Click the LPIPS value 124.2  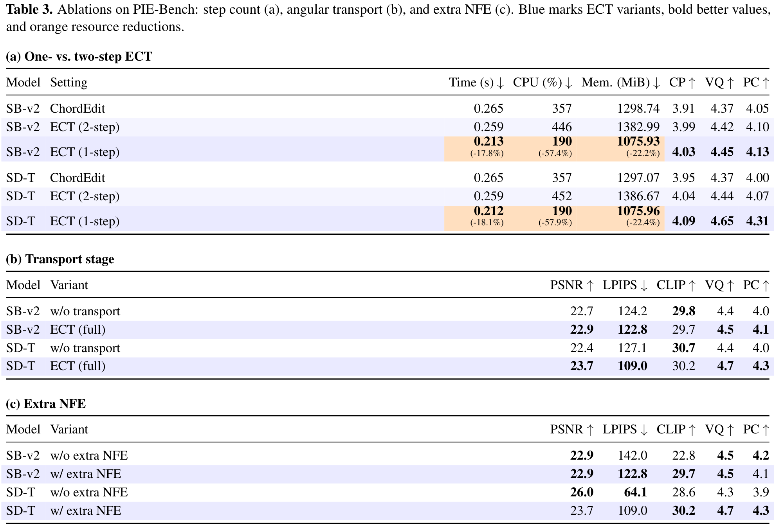[633, 311]
